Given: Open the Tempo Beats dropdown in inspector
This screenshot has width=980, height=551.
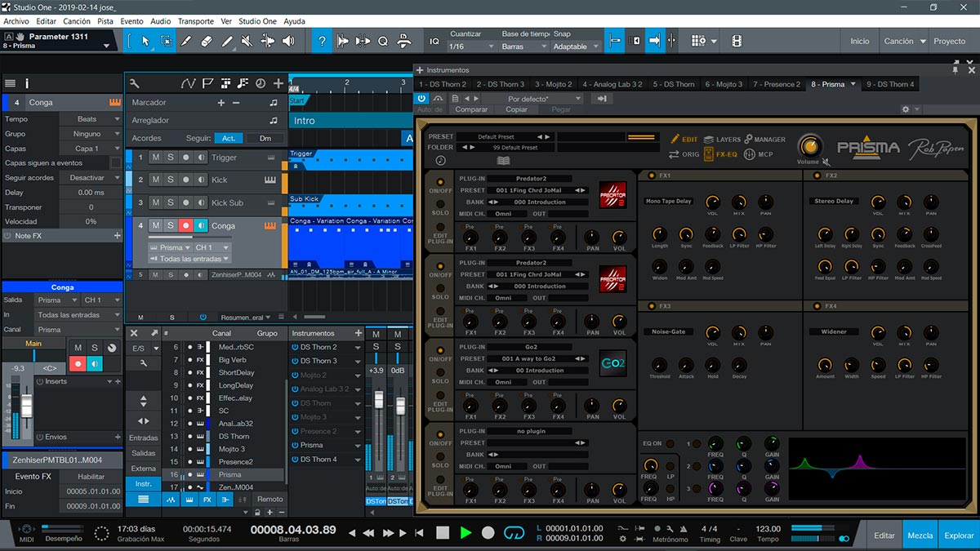Looking at the screenshot, I should click(91, 119).
